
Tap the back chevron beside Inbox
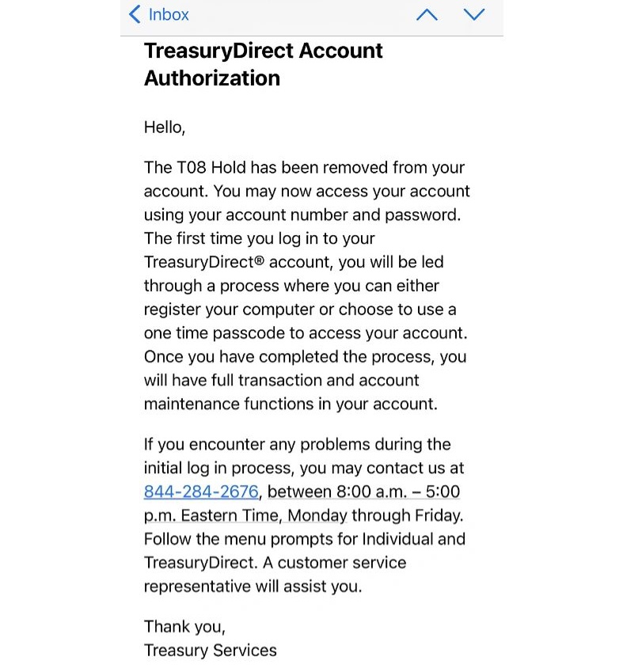(x=135, y=14)
